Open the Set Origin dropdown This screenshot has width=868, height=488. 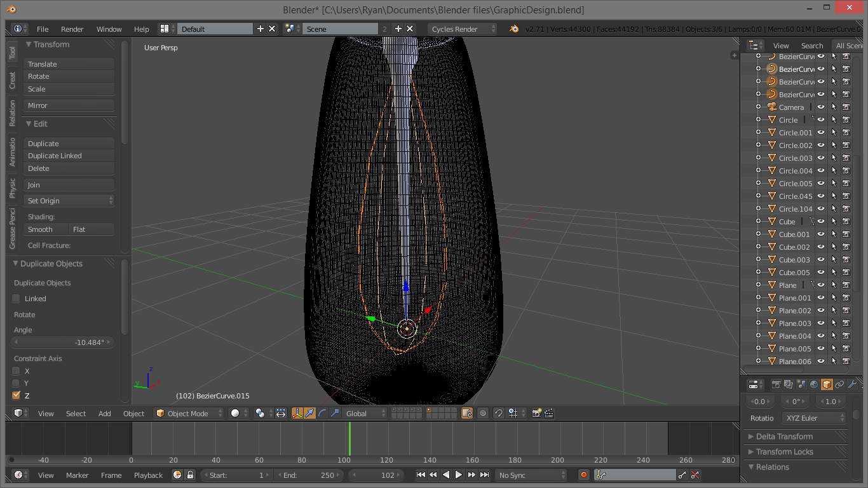69,200
